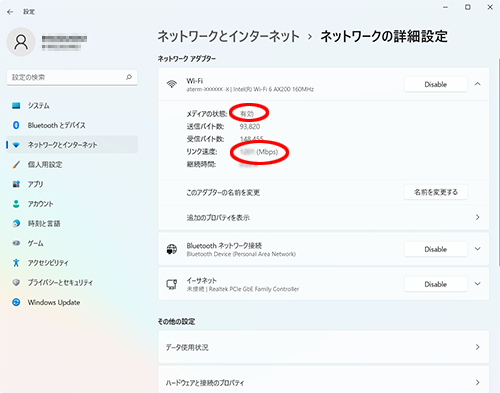500x393 pixels.
Task: Select the 送信バイト数 value 93,820
Action: [x=250, y=126]
